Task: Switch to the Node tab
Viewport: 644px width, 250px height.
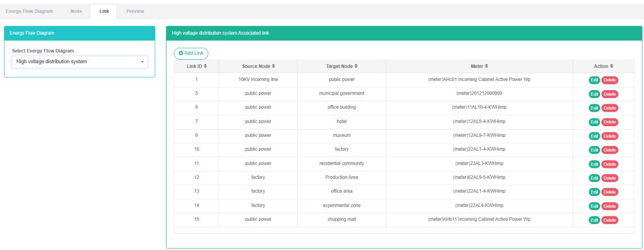Action: (x=76, y=11)
